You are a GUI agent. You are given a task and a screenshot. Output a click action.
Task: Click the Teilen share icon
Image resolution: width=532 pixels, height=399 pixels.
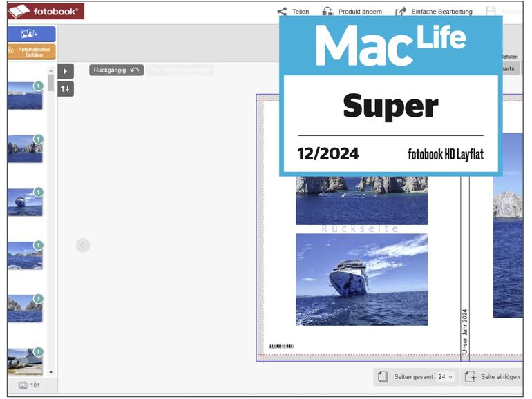pos(282,12)
